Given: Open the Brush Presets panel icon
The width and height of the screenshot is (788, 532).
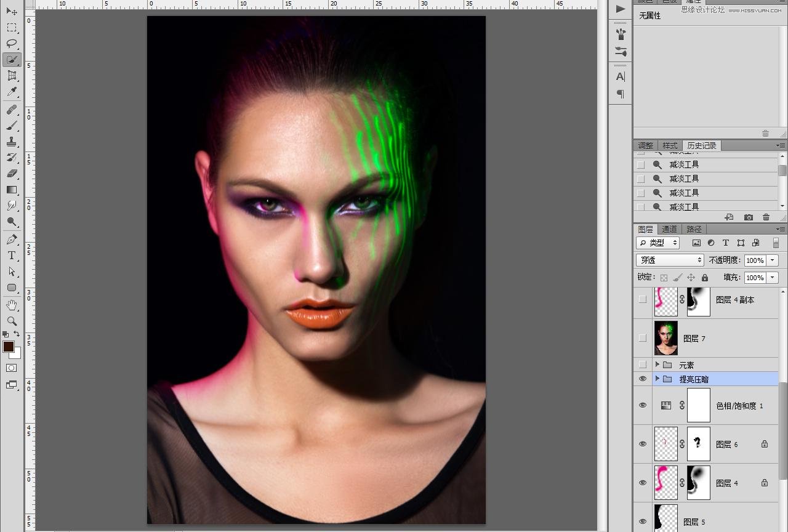Looking at the screenshot, I should coord(621,34).
